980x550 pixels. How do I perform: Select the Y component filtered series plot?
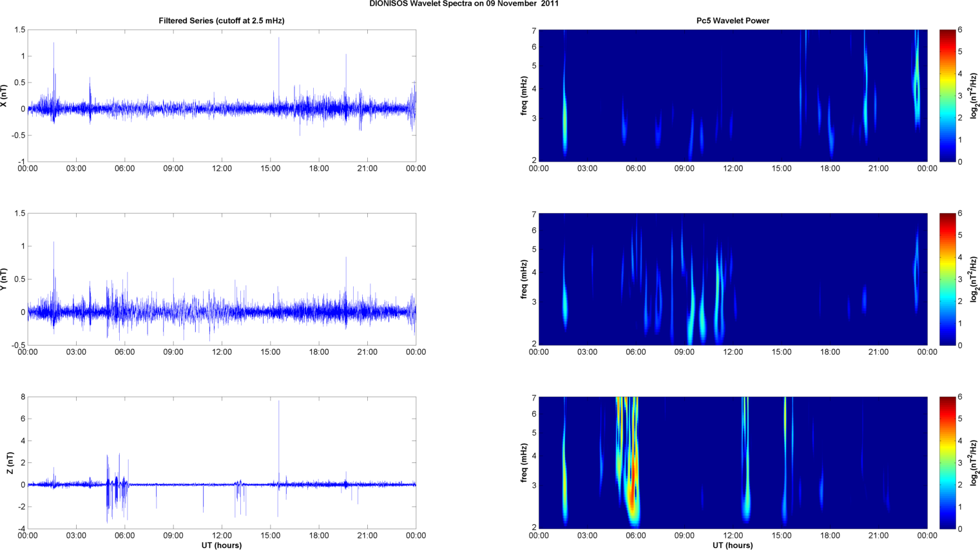[221, 279]
